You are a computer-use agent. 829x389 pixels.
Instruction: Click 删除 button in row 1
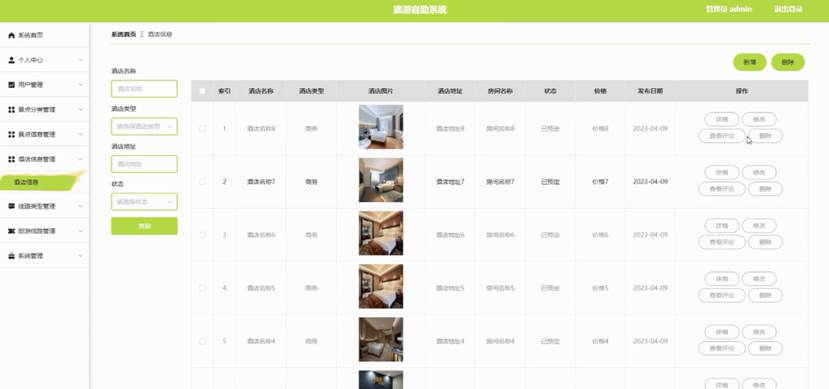(765, 136)
